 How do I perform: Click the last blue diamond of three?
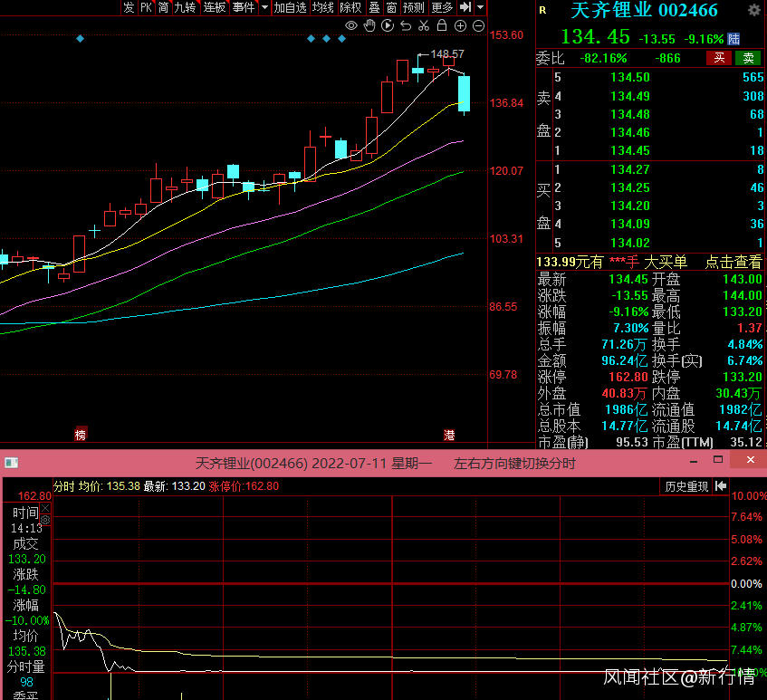tap(342, 39)
